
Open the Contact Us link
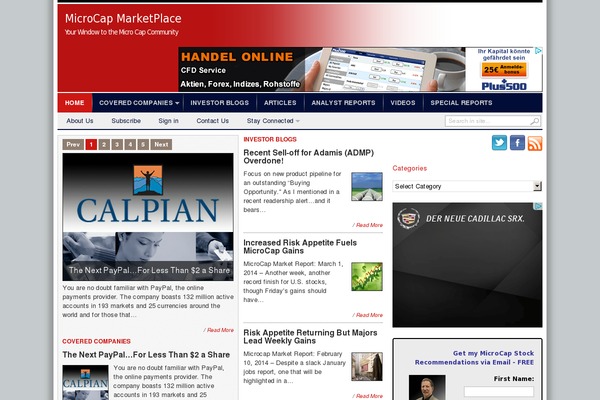[x=212, y=121]
